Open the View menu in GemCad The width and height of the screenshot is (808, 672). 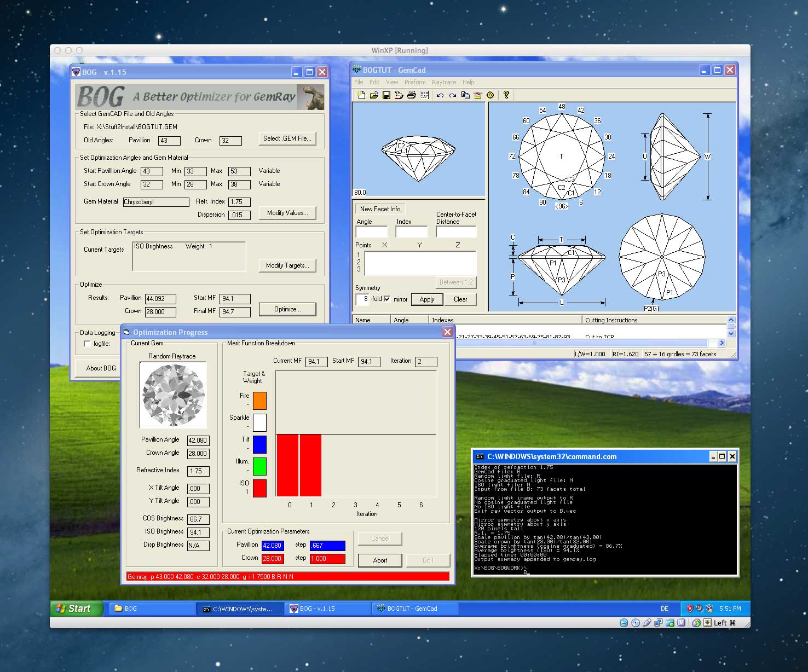pos(392,82)
